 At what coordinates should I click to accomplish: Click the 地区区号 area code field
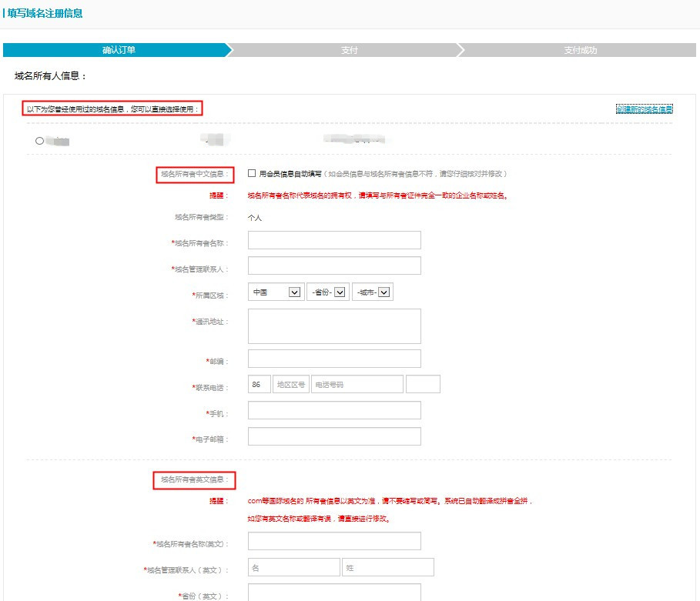[290, 384]
